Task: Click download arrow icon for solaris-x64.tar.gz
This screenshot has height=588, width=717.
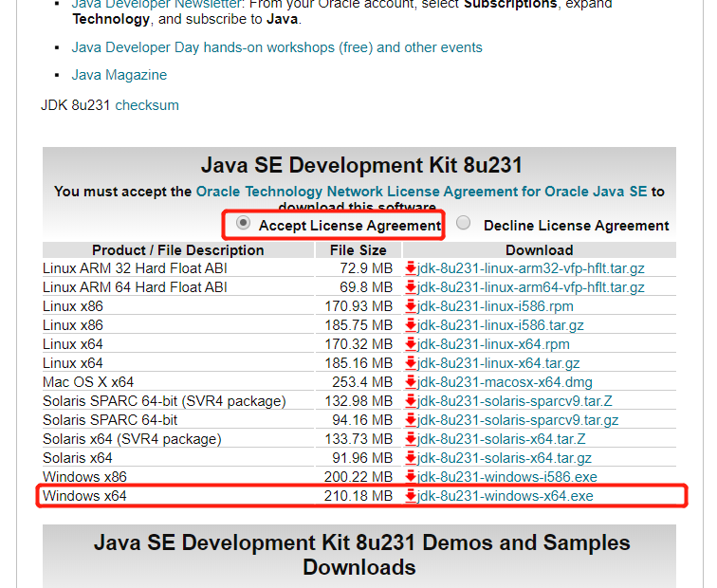Action: [411, 458]
